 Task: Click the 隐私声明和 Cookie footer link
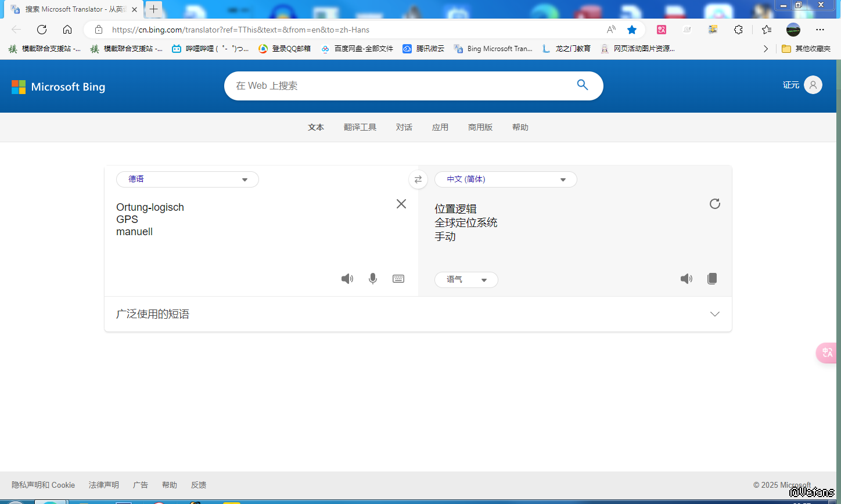tap(44, 485)
